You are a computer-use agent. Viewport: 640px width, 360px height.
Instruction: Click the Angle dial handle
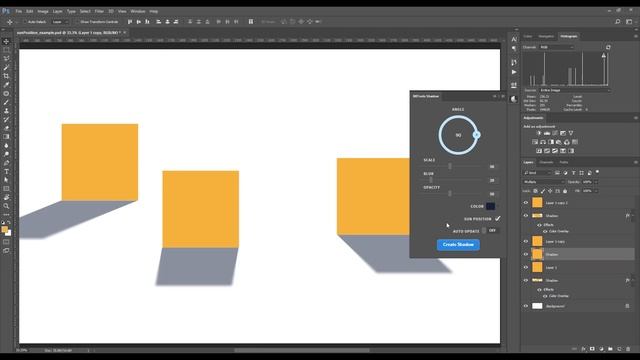click(x=476, y=135)
